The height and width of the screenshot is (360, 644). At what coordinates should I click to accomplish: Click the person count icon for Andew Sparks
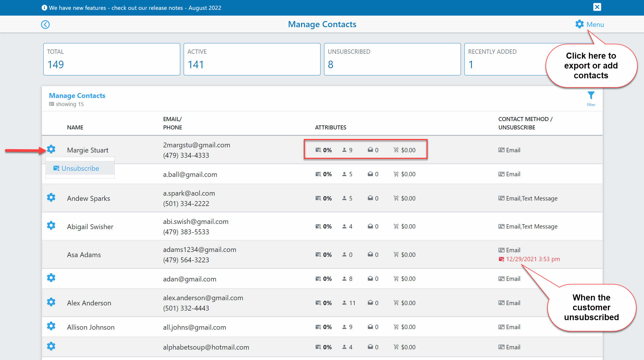tap(344, 198)
